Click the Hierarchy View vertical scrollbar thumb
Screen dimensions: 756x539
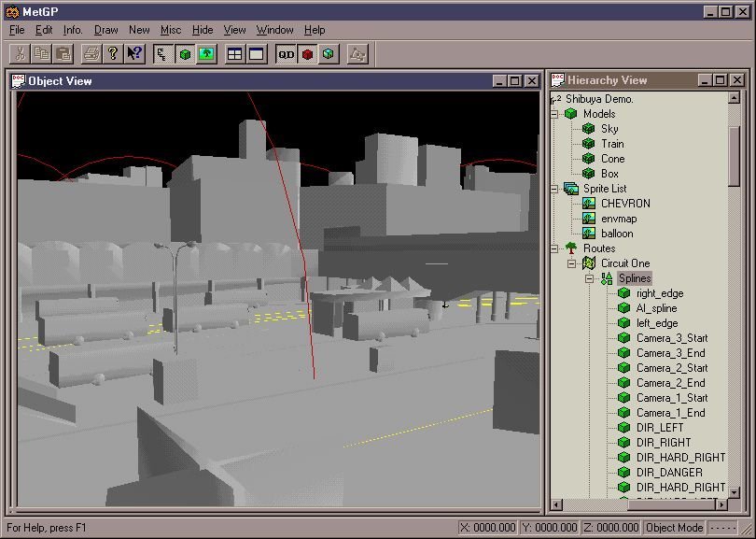[x=734, y=156]
